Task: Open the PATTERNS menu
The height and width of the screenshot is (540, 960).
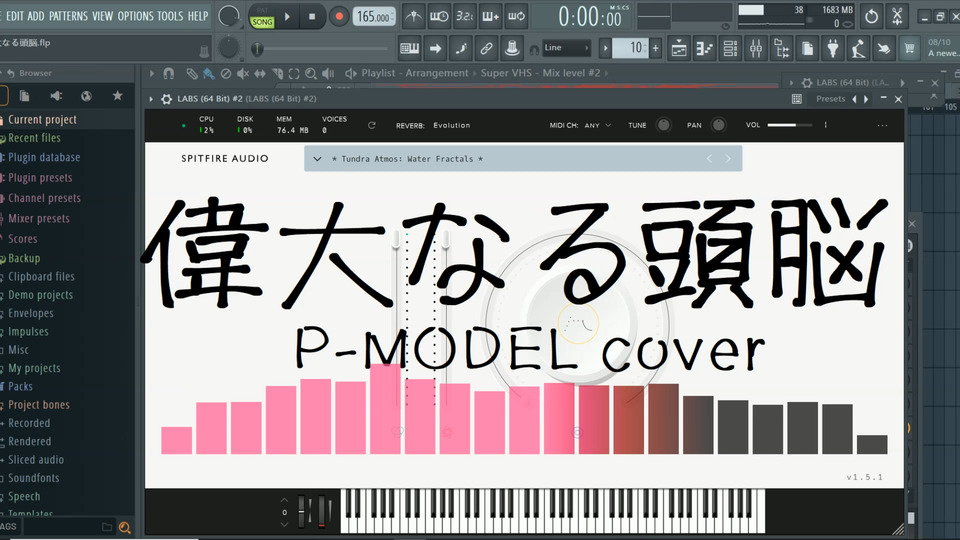Action: 69,16
